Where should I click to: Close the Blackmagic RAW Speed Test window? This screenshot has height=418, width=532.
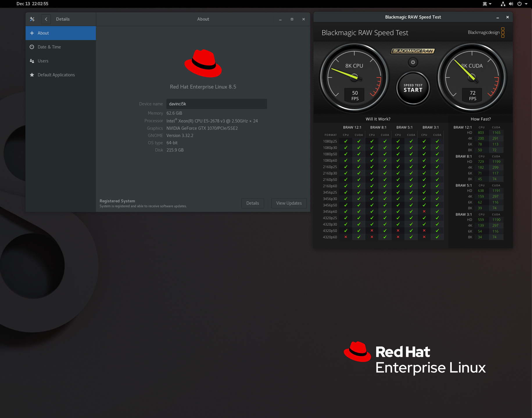pyautogui.click(x=508, y=17)
